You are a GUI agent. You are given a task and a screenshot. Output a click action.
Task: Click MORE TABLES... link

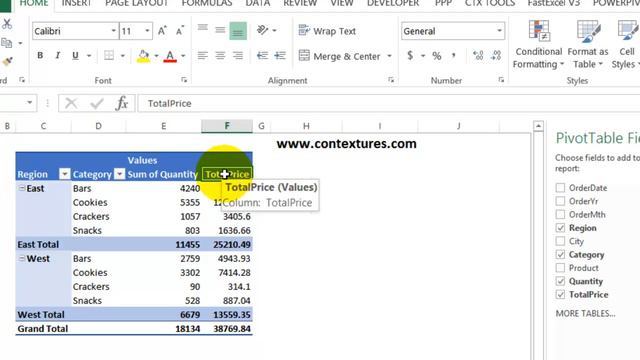pos(585,313)
